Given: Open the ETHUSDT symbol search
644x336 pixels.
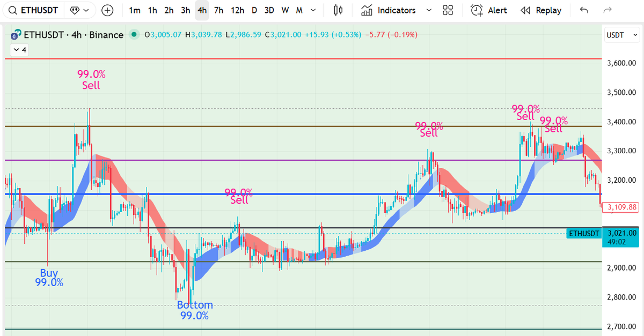Looking at the screenshot, I should point(33,10).
